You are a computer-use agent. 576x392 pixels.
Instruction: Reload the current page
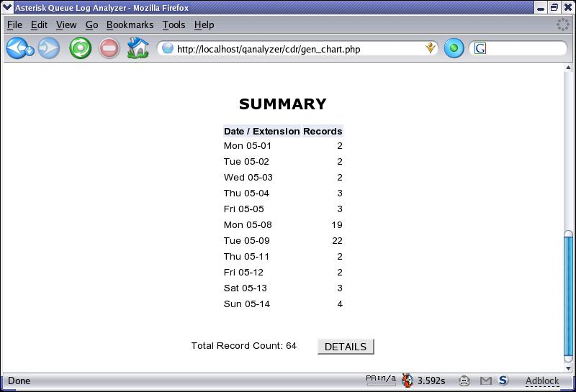coord(80,48)
